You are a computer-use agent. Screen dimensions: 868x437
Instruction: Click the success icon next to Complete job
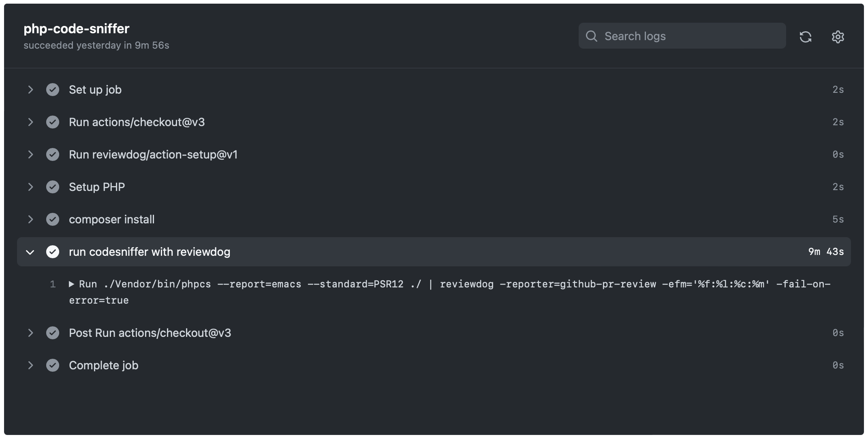(53, 365)
